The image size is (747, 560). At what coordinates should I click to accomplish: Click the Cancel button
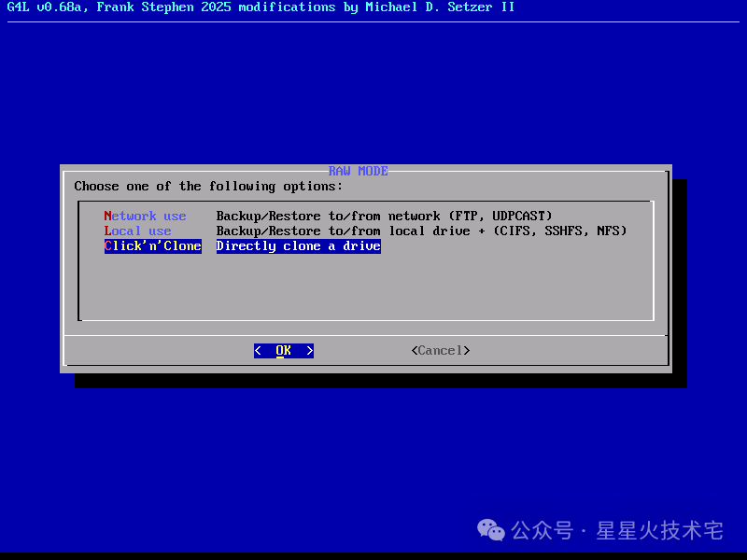click(x=440, y=351)
